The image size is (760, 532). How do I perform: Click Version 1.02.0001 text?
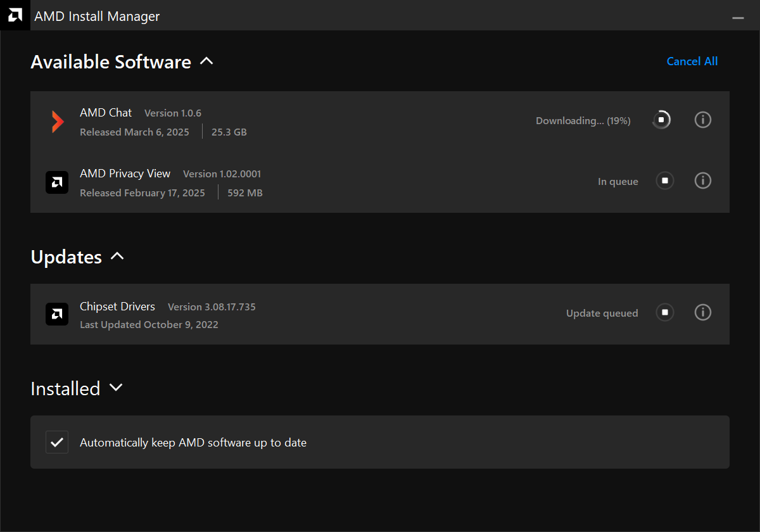(x=222, y=174)
